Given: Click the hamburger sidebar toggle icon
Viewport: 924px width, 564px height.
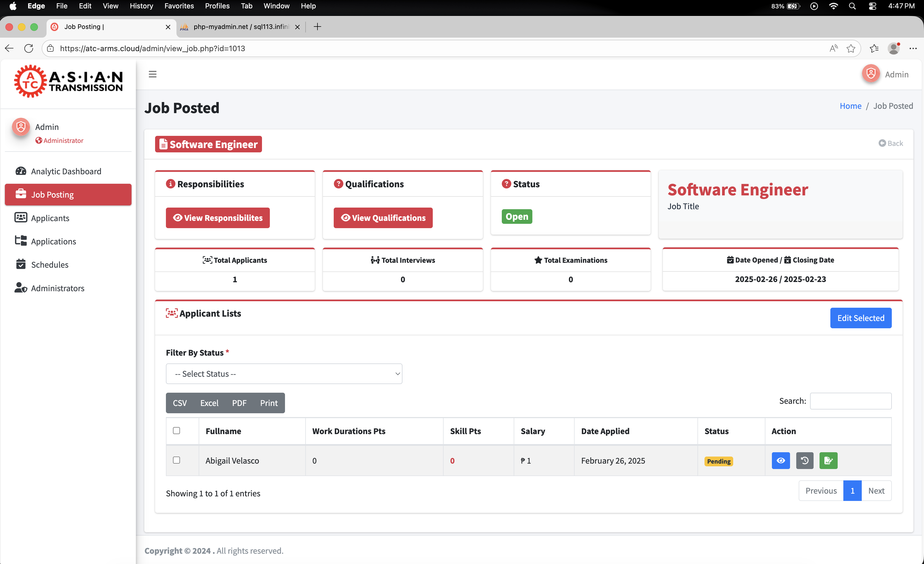Looking at the screenshot, I should [152, 74].
